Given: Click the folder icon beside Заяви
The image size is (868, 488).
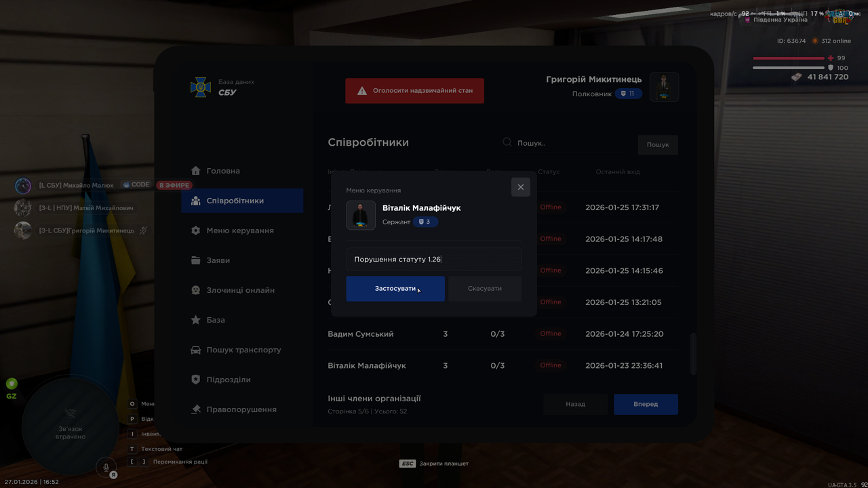Looking at the screenshot, I should click(195, 260).
